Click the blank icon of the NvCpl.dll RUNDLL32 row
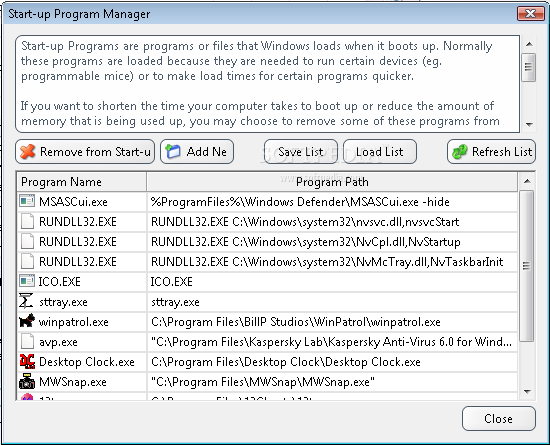Viewport: 550px width, 445px height. point(27,241)
